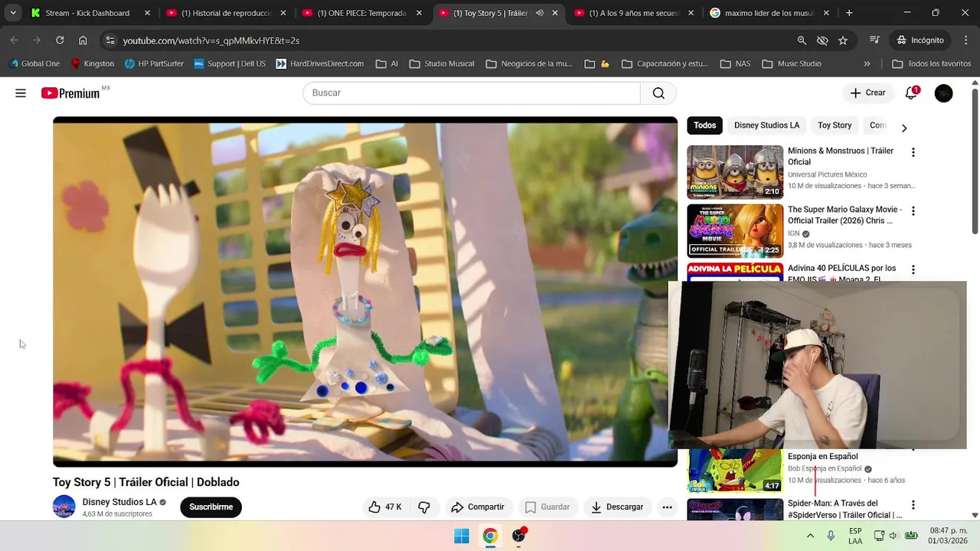Mute the Toy Story 5 tab audio
Image resolution: width=980 pixels, height=551 pixels.
click(x=540, y=13)
